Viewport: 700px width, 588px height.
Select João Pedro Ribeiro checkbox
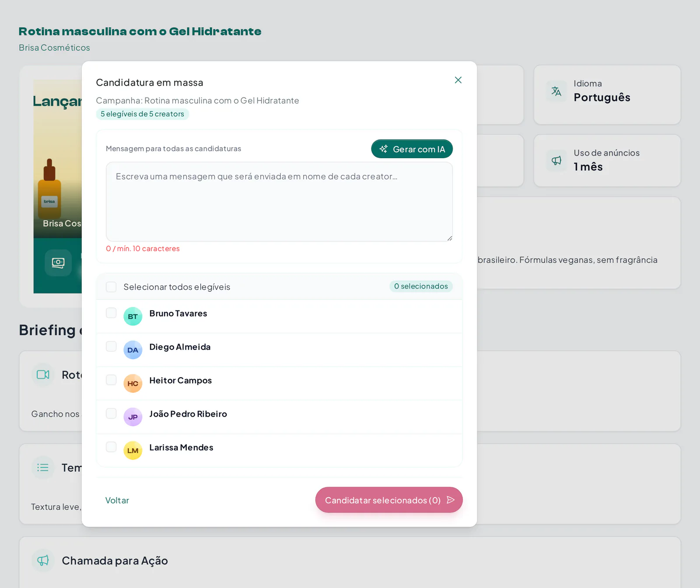coord(111,414)
